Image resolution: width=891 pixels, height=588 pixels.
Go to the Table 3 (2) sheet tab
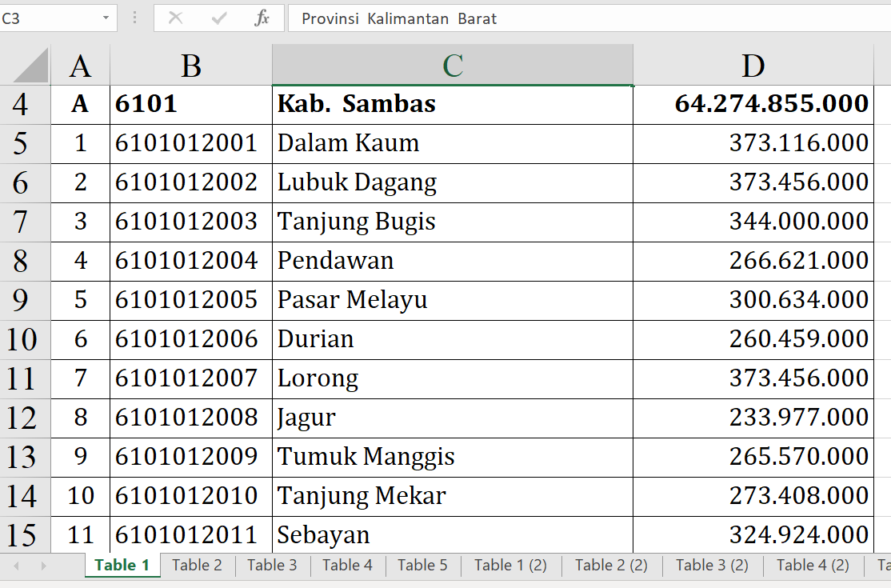point(712,566)
